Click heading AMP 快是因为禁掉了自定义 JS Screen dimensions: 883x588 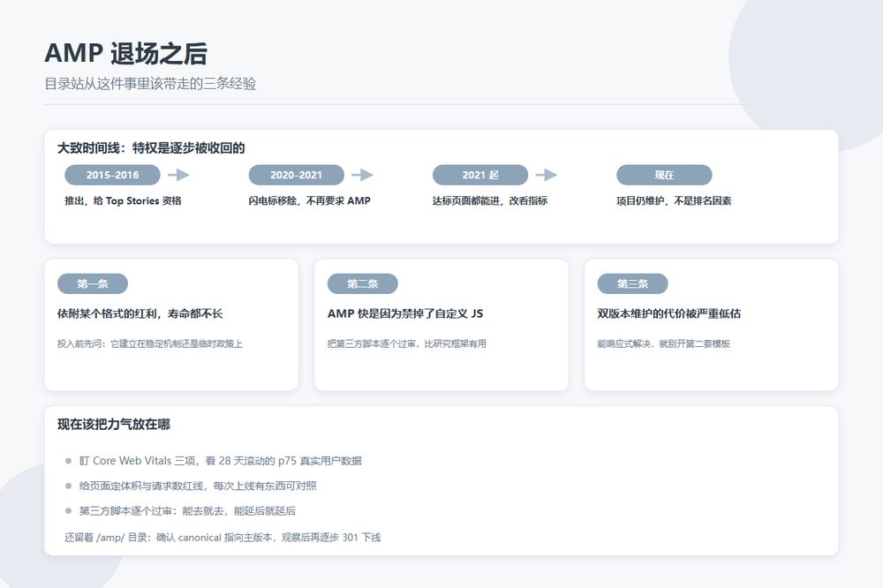(x=405, y=313)
